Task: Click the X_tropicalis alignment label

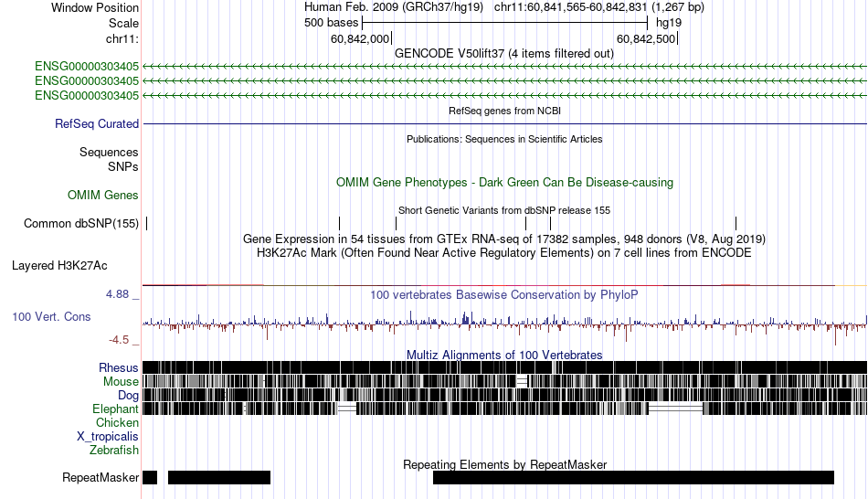Action: click(108, 437)
